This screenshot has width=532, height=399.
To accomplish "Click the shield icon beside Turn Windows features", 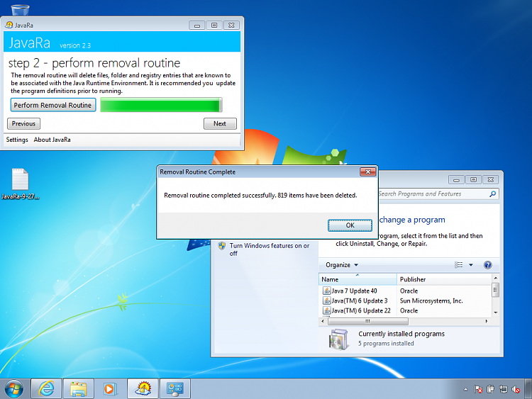I will [222, 246].
